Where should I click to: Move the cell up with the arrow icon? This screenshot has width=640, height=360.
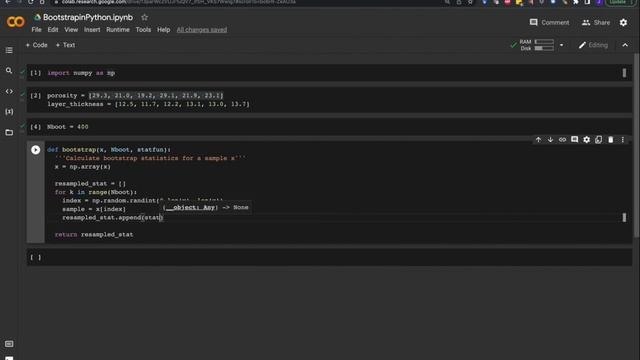coord(538,140)
